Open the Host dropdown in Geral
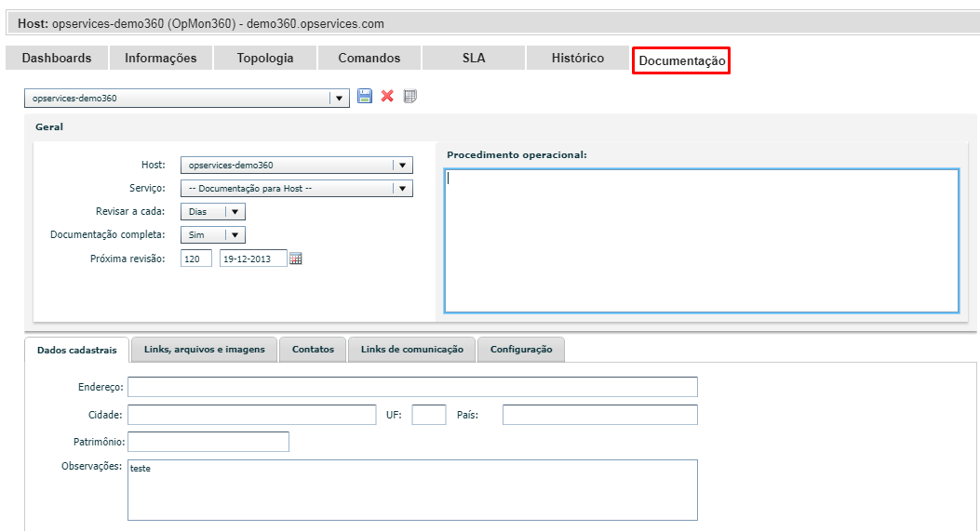The height and width of the screenshot is (531, 980). coord(402,166)
